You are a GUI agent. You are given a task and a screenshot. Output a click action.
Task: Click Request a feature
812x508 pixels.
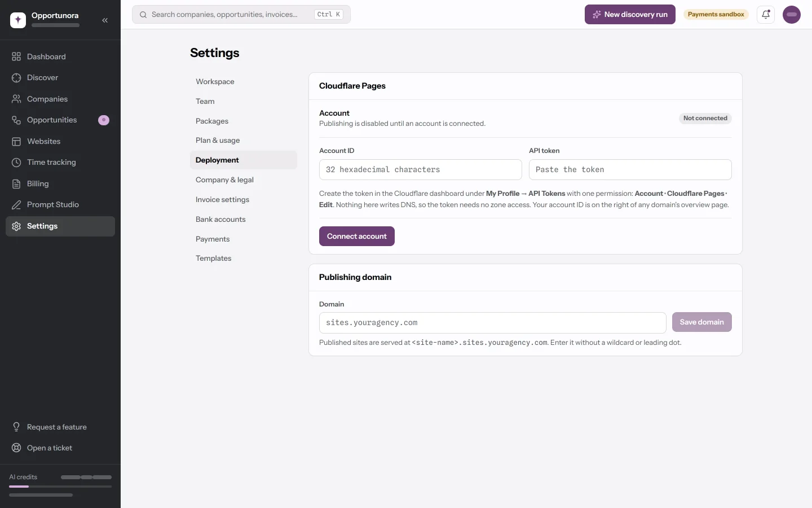click(x=60, y=427)
